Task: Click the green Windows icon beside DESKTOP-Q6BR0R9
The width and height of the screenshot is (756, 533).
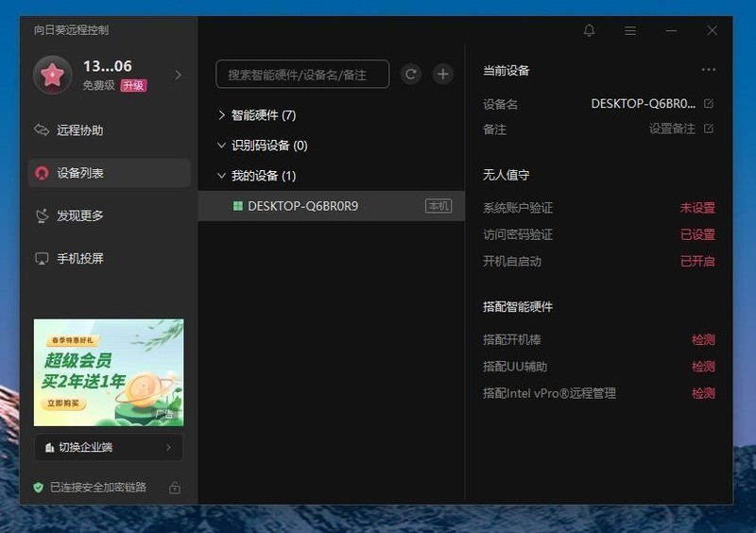Action: click(238, 206)
